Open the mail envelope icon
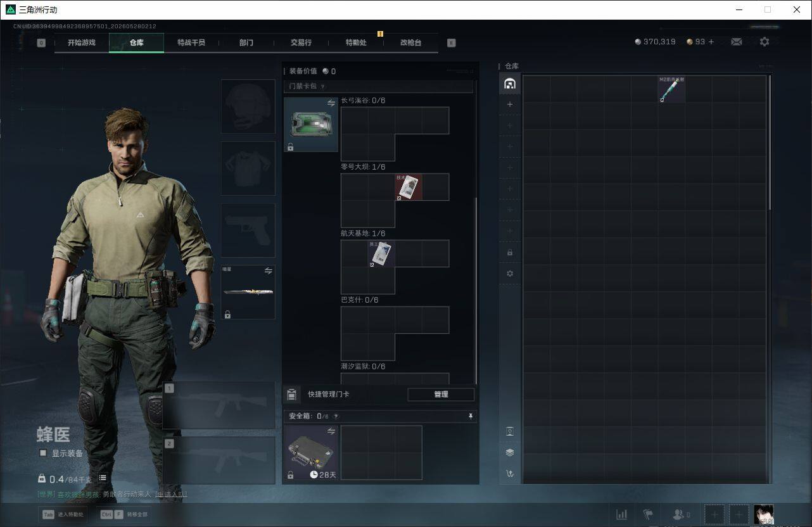The height and width of the screenshot is (527, 812). pos(737,42)
